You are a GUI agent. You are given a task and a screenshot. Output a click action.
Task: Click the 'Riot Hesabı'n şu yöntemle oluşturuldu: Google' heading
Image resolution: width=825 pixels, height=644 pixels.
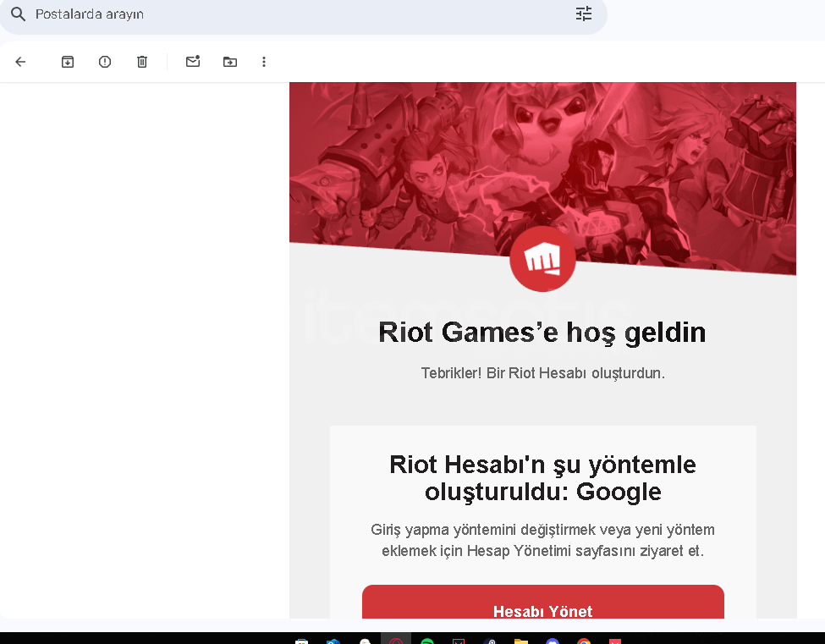pos(543,478)
